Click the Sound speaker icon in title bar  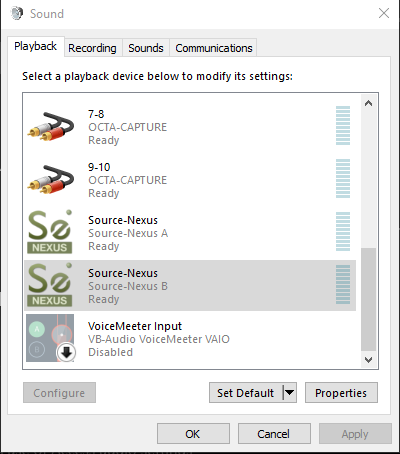coord(17,13)
